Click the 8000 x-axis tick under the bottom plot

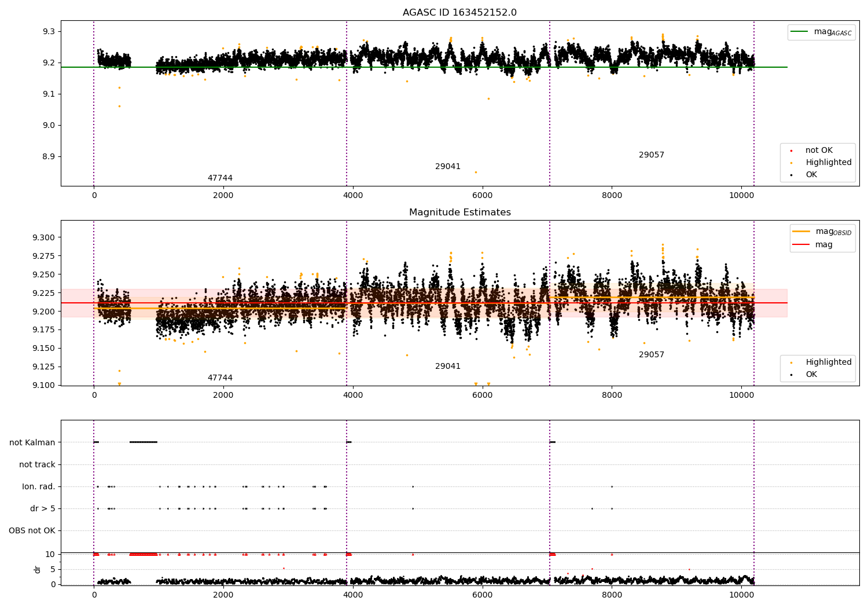tap(612, 595)
